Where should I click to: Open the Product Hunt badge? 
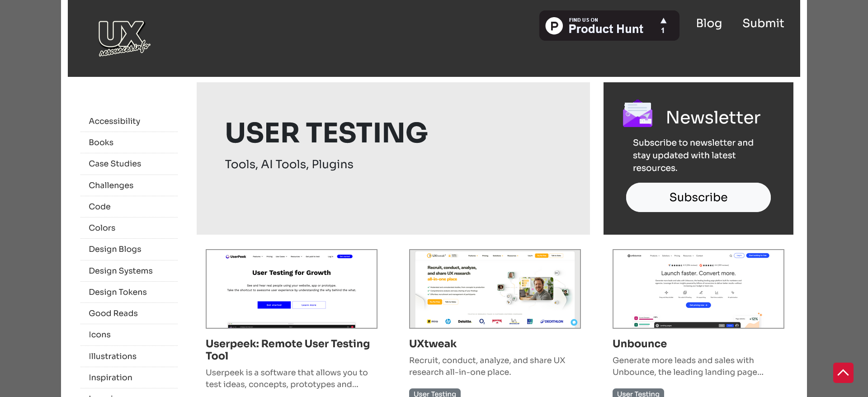tap(609, 26)
